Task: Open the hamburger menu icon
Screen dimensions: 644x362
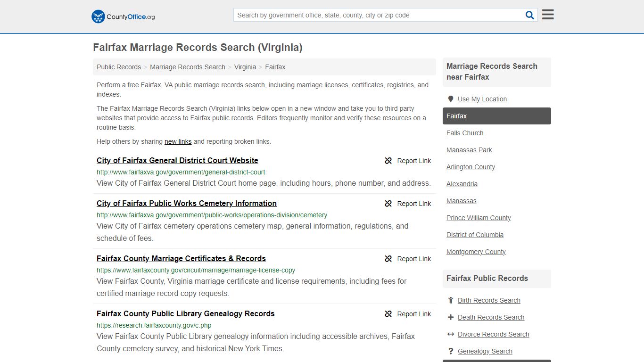Action: [x=548, y=15]
